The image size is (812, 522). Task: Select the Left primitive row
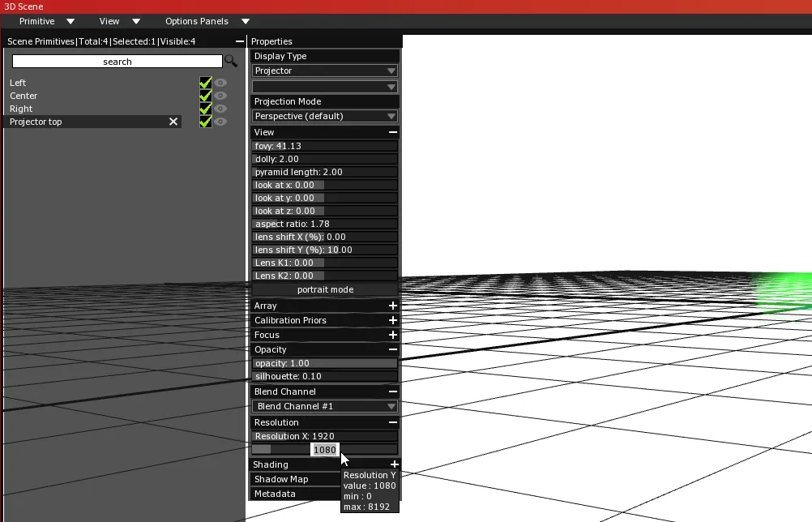pyautogui.click(x=93, y=83)
